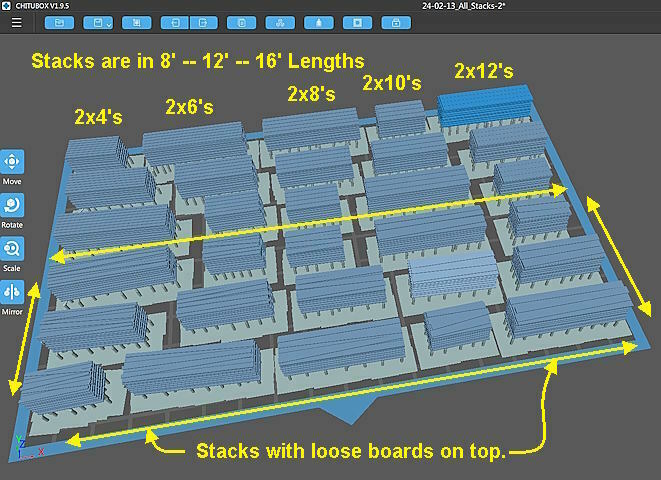This screenshot has height=480, width=661.
Task: Select the highlighted bright-blue lumber stack model
Action: (485, 105)
